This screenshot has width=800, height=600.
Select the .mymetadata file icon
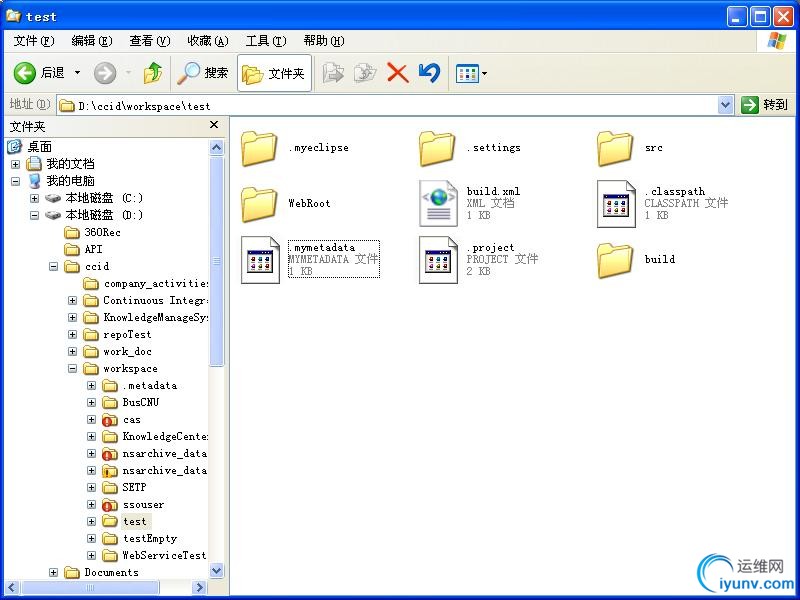point(260,260)
